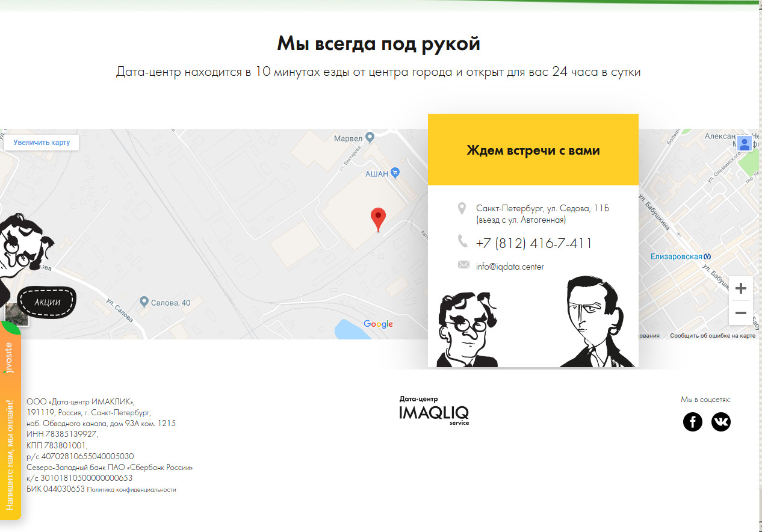Image resolution: width=762 pixels, height=532 pixels.
Task: Click the р/с 40702810655040005030 account line
Action: pos(80,456)
